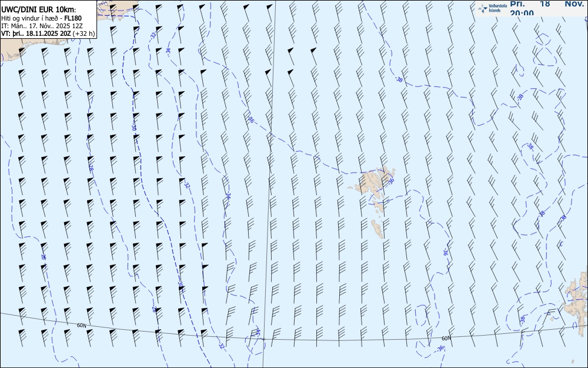Click the '-36' label just below the 60N line
The width and height of the screenshot is (588, 368).
pos(440,349)
